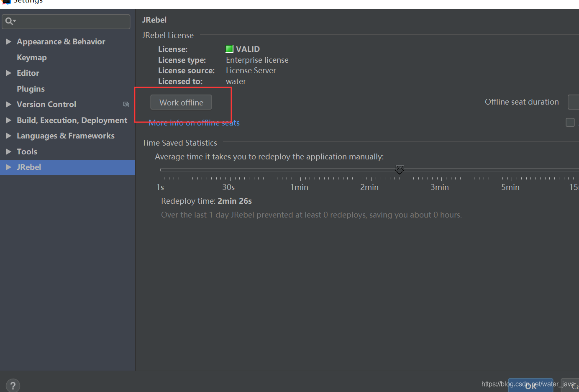
Task: Click the green VALID license status icon
Action: pos(230,49)
